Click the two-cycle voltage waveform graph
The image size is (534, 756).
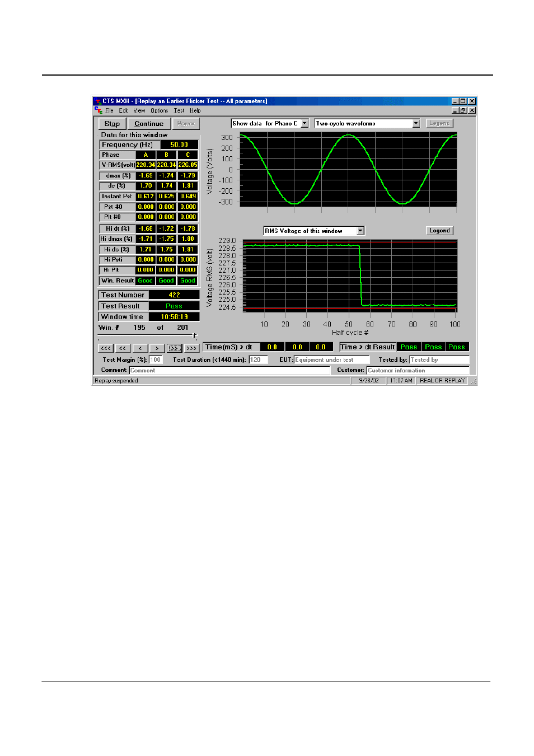click(348, 170)
